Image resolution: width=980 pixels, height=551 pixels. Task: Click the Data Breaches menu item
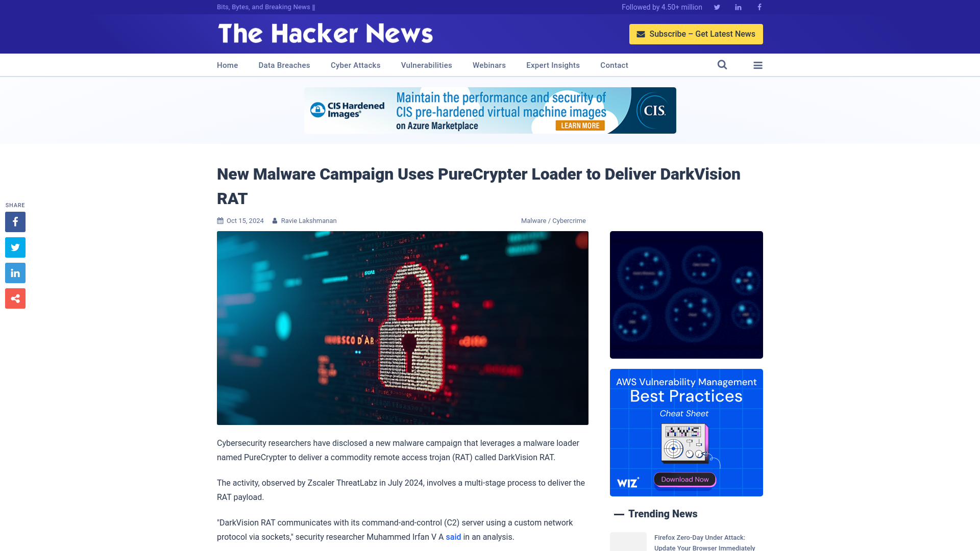pyautogui.click(x=284, y=65)
